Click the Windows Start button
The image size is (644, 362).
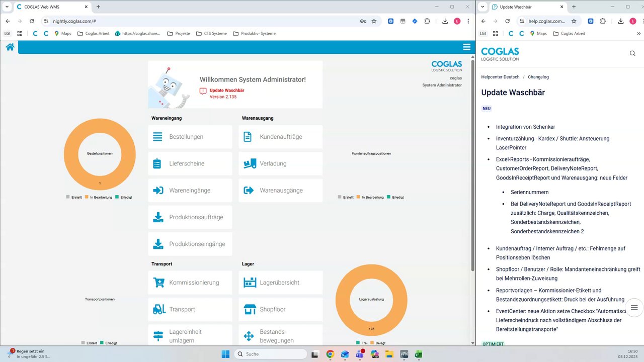pos(225,354)
